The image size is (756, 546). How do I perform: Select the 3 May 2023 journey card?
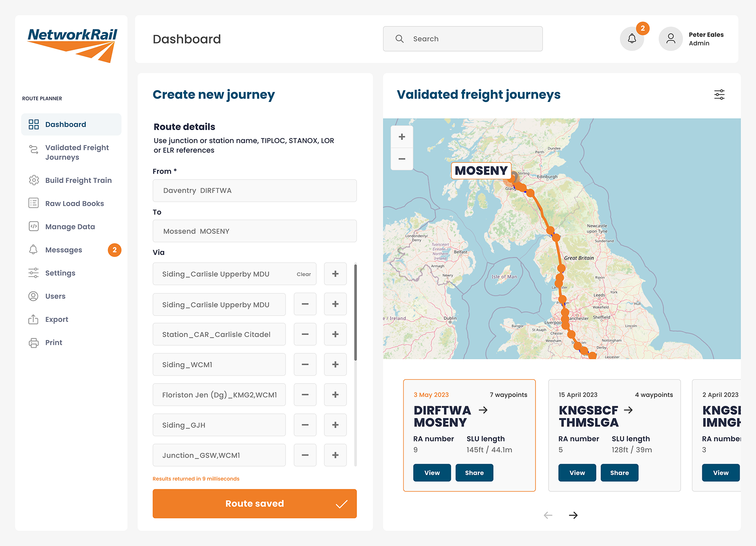point(469,435)
